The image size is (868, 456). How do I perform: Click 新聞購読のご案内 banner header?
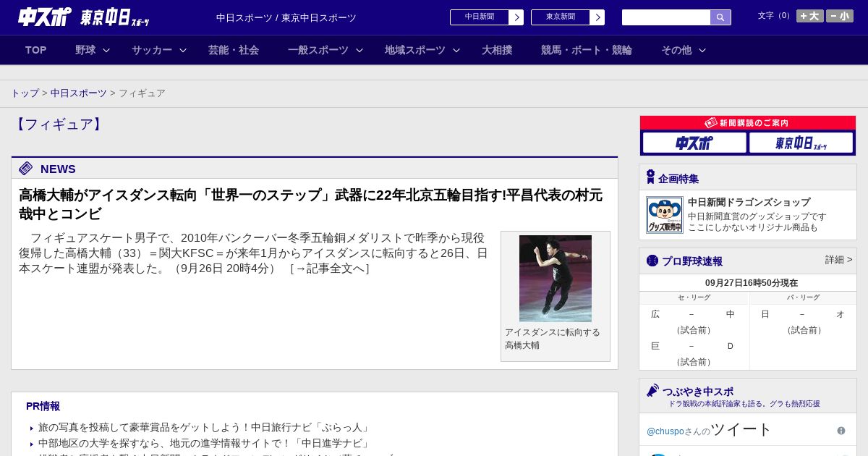pyautogui.click(x=748, y=123)
